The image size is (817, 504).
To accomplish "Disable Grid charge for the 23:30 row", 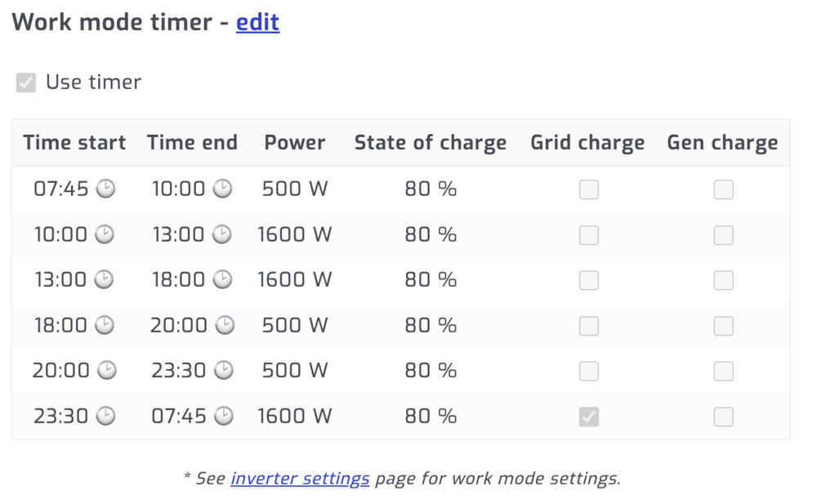I will 588,417.
